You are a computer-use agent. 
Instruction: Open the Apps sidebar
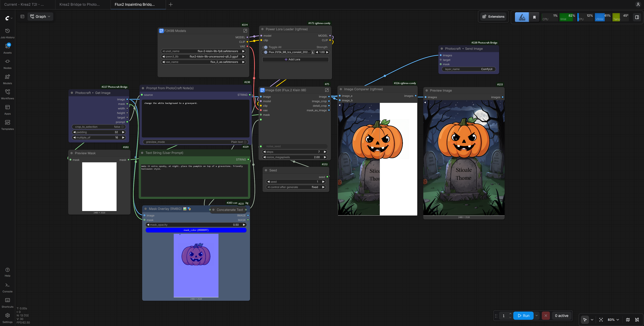(8, 110)
